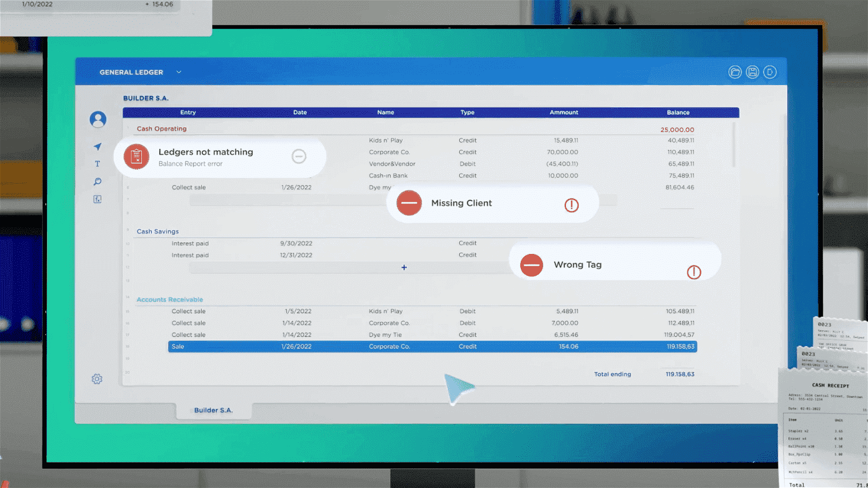Switch to the Builder S.A. tab
868x488 pixels.
(213, 410)
